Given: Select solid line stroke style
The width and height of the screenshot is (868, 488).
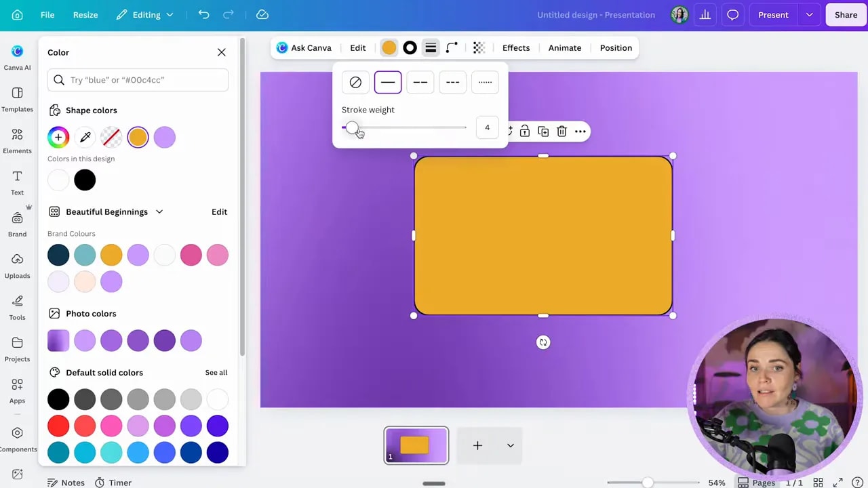Looking at the screenshot, I should [x=388, y=82].
